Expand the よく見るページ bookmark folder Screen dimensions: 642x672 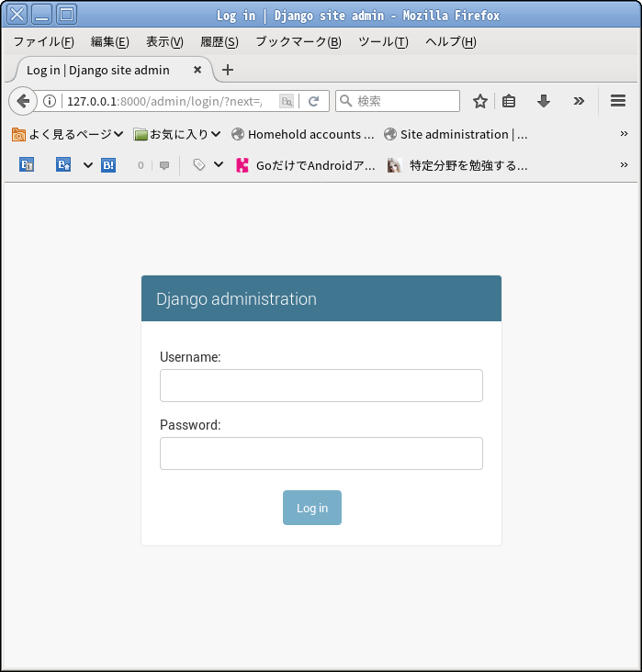coord(67,135)
